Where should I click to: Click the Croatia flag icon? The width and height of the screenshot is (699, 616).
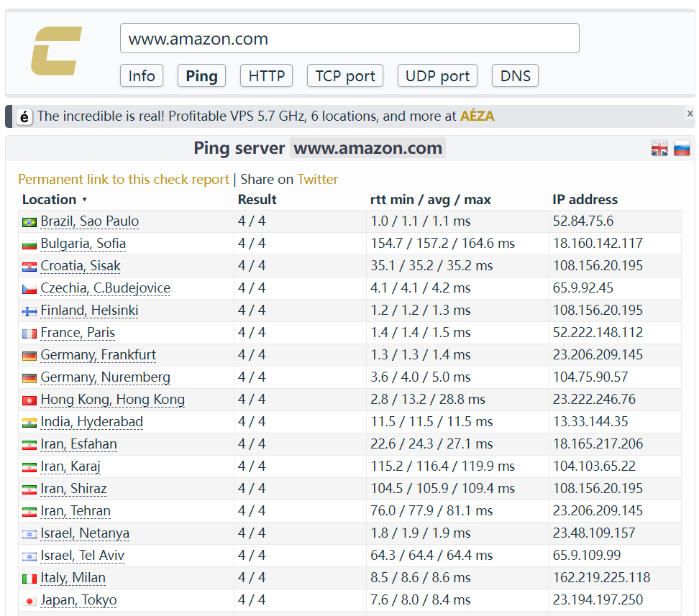[29, 267]
